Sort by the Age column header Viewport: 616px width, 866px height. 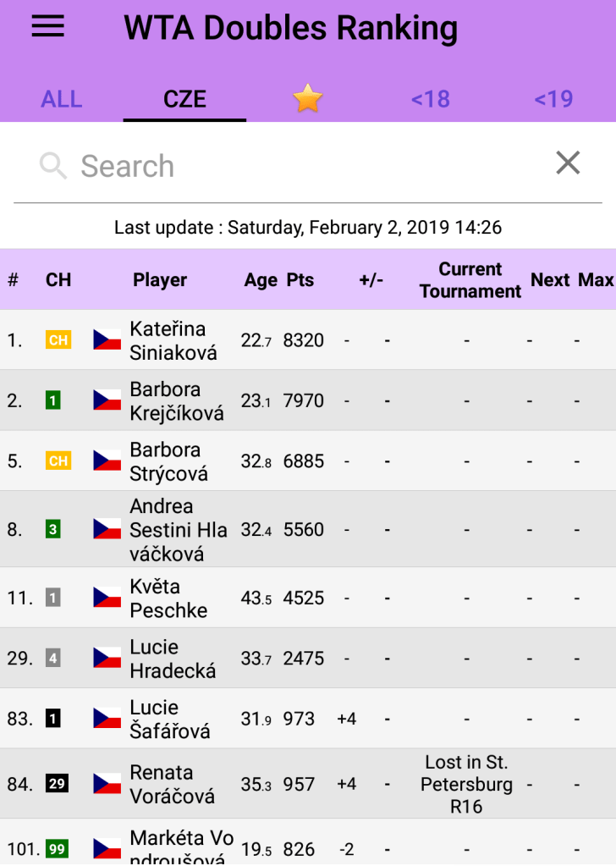pyautogui.click(x=261, y=280)
